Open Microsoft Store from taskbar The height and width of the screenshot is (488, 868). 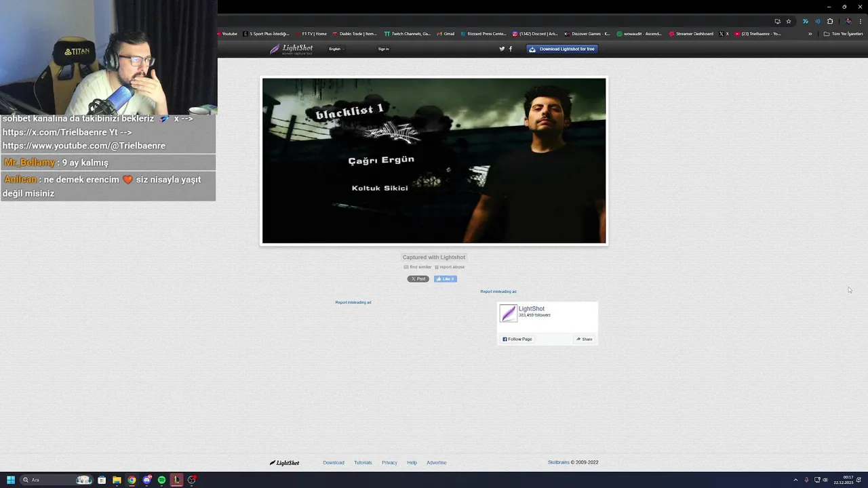[102, 480]
